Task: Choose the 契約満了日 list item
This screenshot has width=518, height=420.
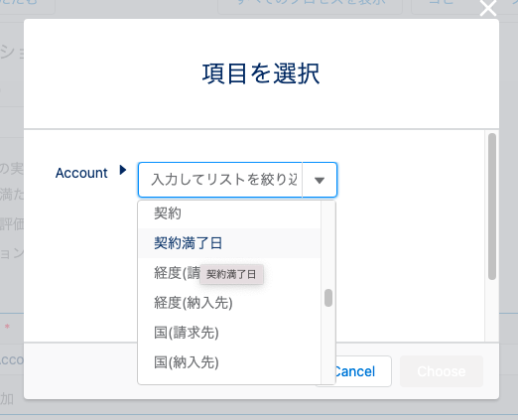Action: coord(229,243)
